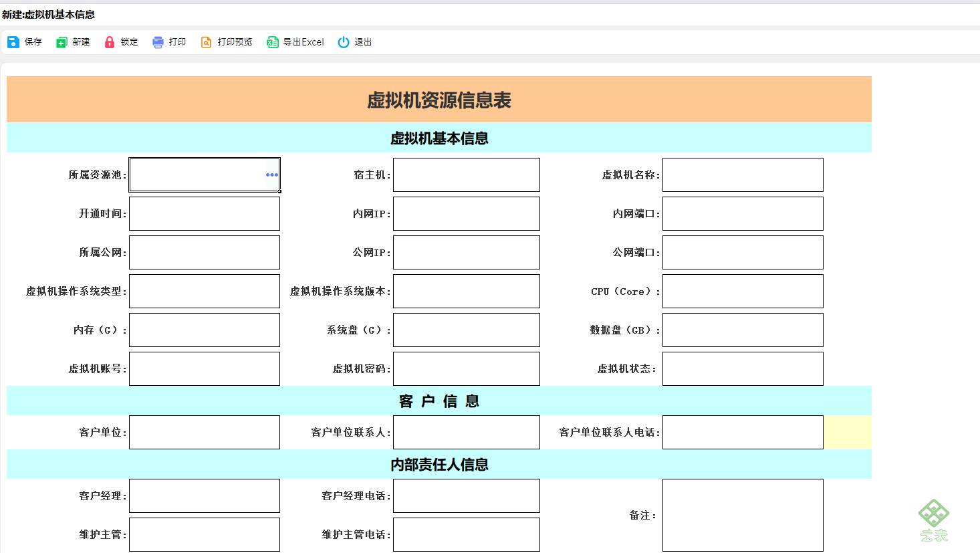Click the Save (保存) icon
The height and width of the screenshot is (553, 980).
tap(13, 42)
